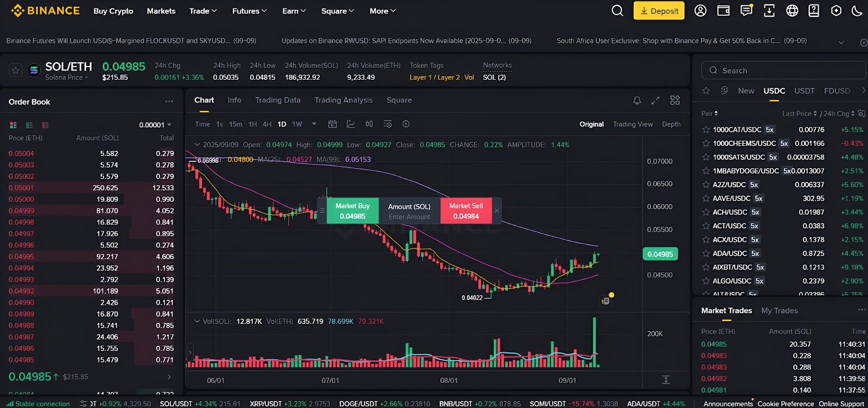Favorite the A2Z/USDC pair star
868x408 pixels.
tap(706, 184)
